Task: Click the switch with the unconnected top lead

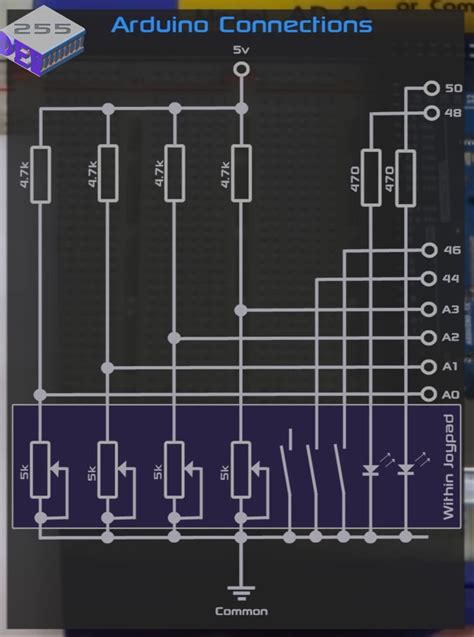Action: pos(286,463)
